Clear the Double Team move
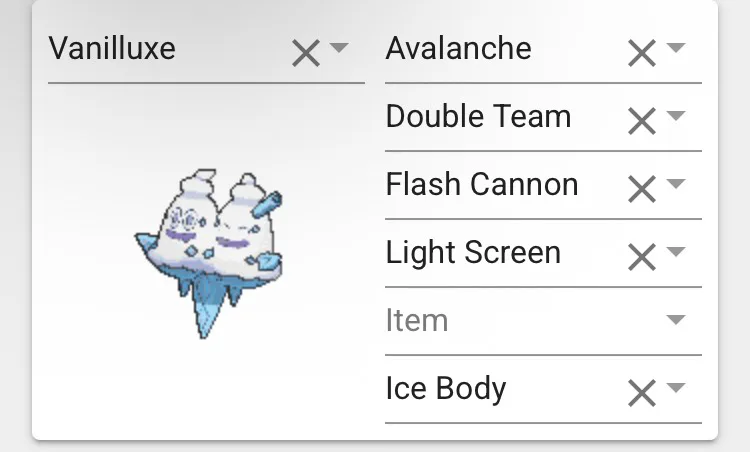Viewport: 750px width, 452px height. [641, 121]
